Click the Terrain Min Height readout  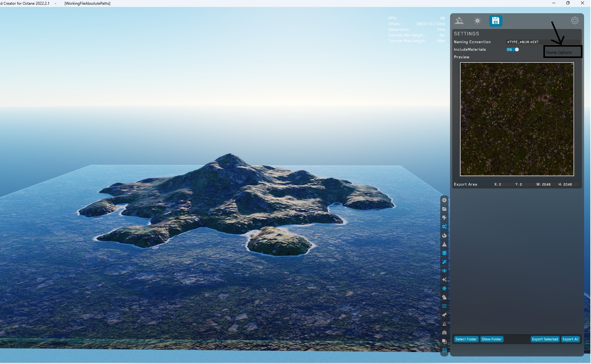coord(417,35)
